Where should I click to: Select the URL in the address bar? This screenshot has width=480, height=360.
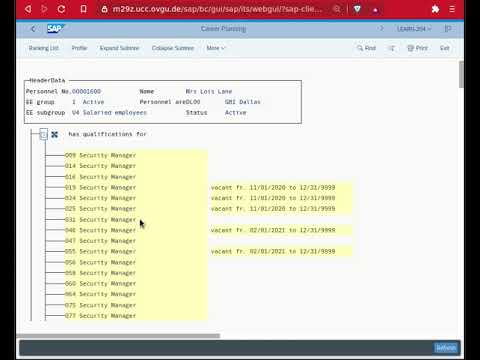click(217, 9)
